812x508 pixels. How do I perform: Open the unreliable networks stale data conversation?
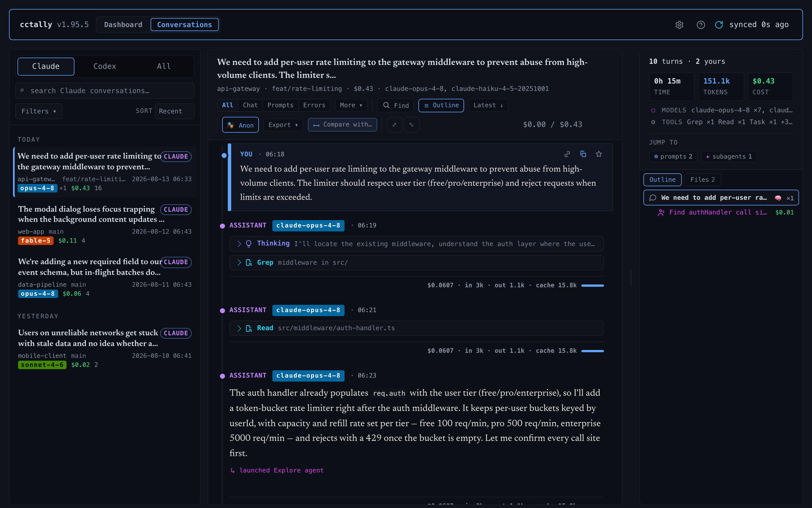pyautogui.click(x=105, y=348)
